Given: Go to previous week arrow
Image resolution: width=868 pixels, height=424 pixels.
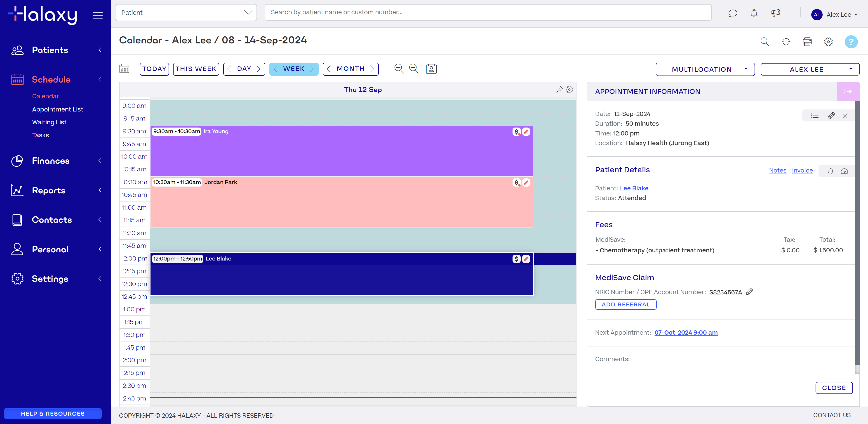Looking at the screenshot, I should tap(275, 69).
